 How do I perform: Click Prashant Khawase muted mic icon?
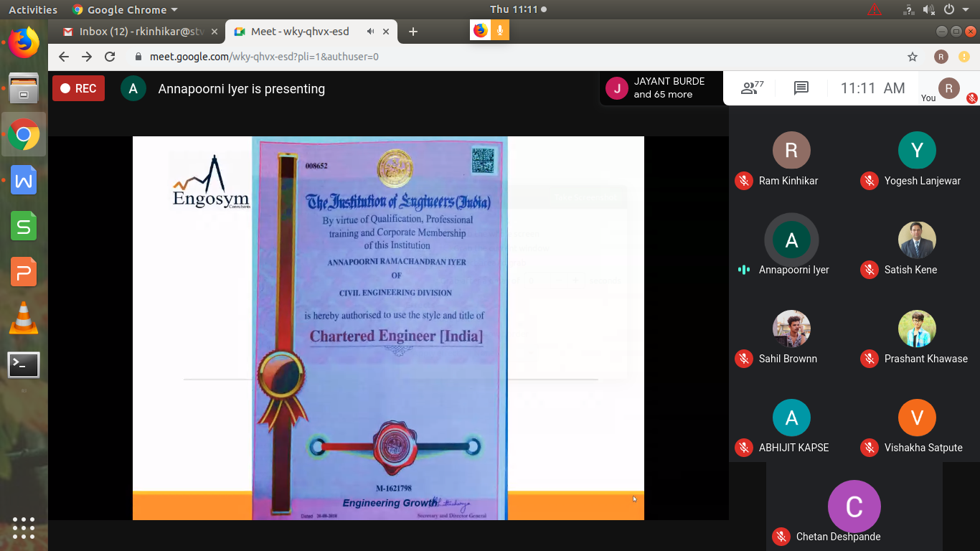(870, 359)
